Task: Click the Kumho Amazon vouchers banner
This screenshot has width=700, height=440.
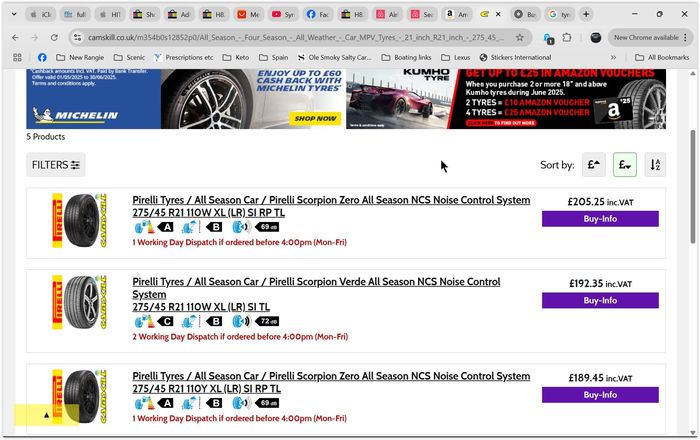Action: pyautogui.click(x=506, y=99)
